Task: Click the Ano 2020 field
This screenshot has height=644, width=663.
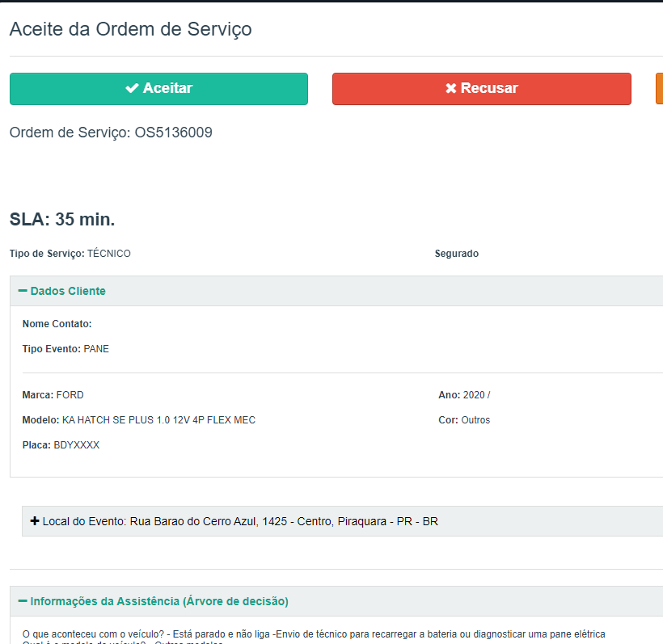Action: (464, 395)
